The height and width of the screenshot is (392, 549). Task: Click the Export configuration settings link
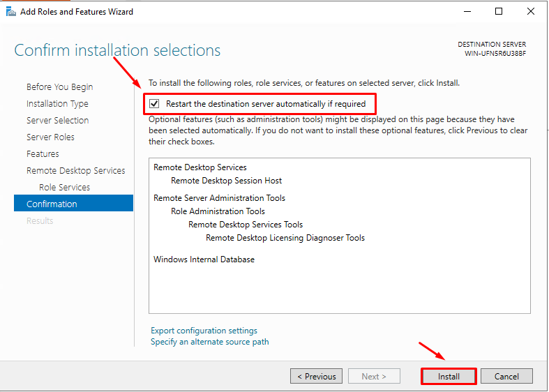pyautogui.click(x=204, y=331)
